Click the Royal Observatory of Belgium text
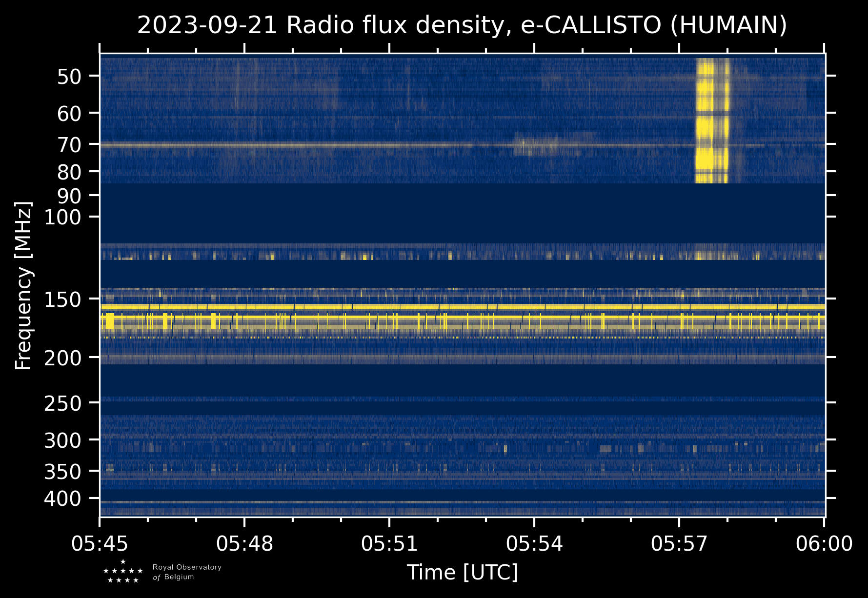Viewport: 868px width, 598px height. tap(187, 572)
